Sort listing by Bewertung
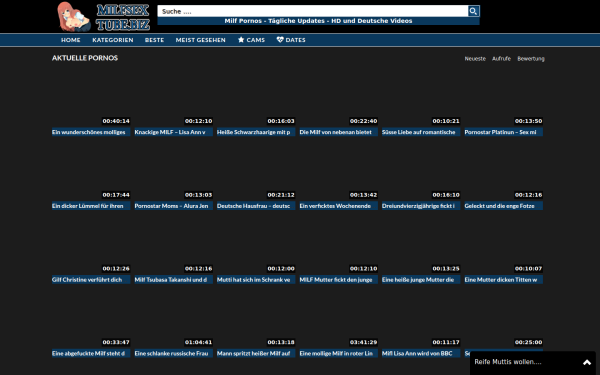The image size is (600, 375). 531,59
